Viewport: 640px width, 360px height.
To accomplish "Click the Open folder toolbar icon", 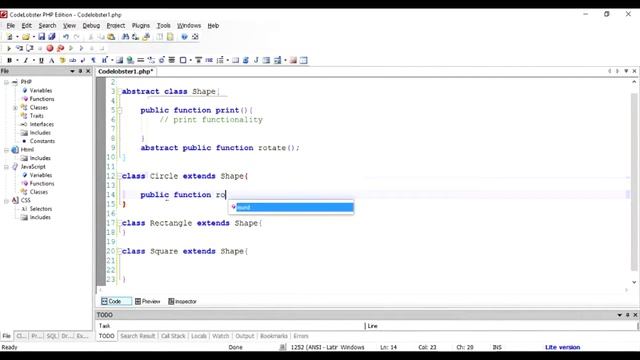I will point(26,37).
